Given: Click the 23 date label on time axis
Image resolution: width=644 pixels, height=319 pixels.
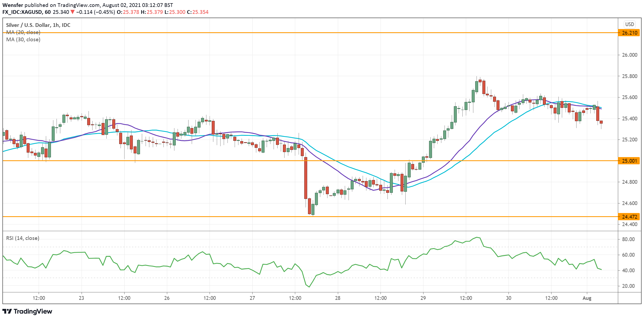Looking at the screenshot, I should point(81,298).
